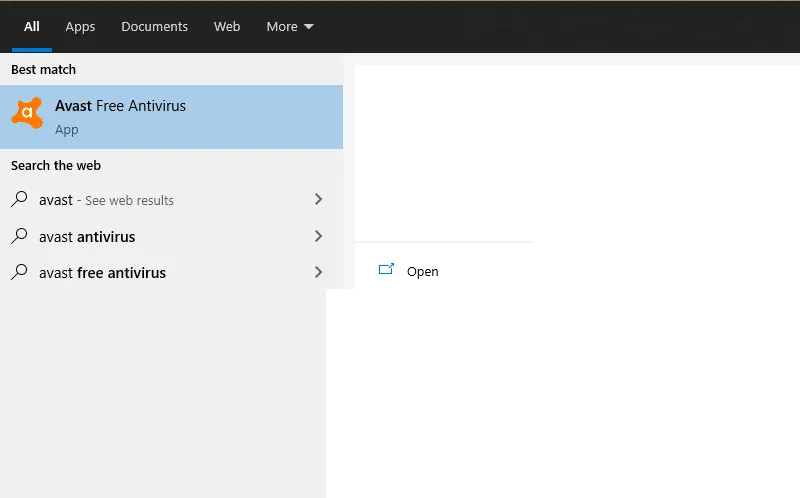Expand the 'avast - See web results' chevron
The image size is (800, 498).
[x=318, y=199]
